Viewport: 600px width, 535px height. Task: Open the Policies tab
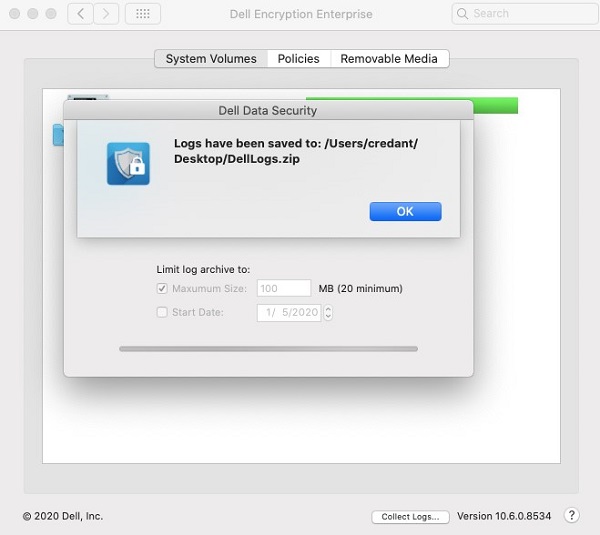(298, 59)
